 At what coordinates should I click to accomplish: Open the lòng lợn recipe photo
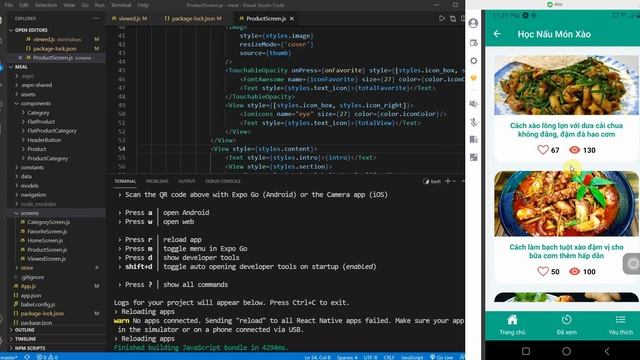point(566,85)
